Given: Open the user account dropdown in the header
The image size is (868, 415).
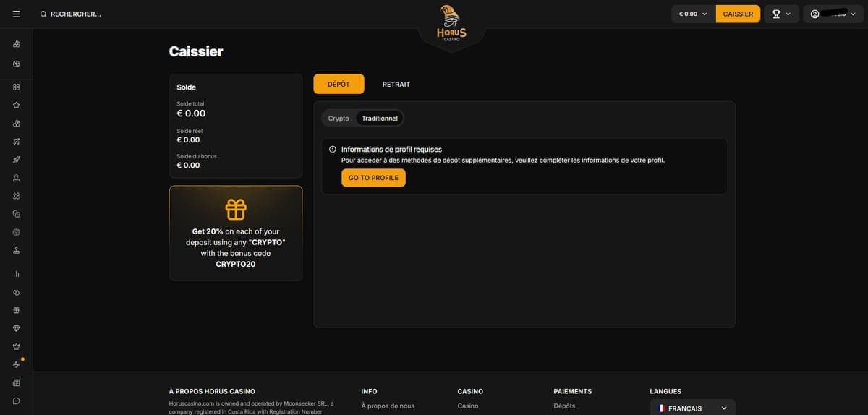Looking at the screenshot, I should tap(833, 14).
